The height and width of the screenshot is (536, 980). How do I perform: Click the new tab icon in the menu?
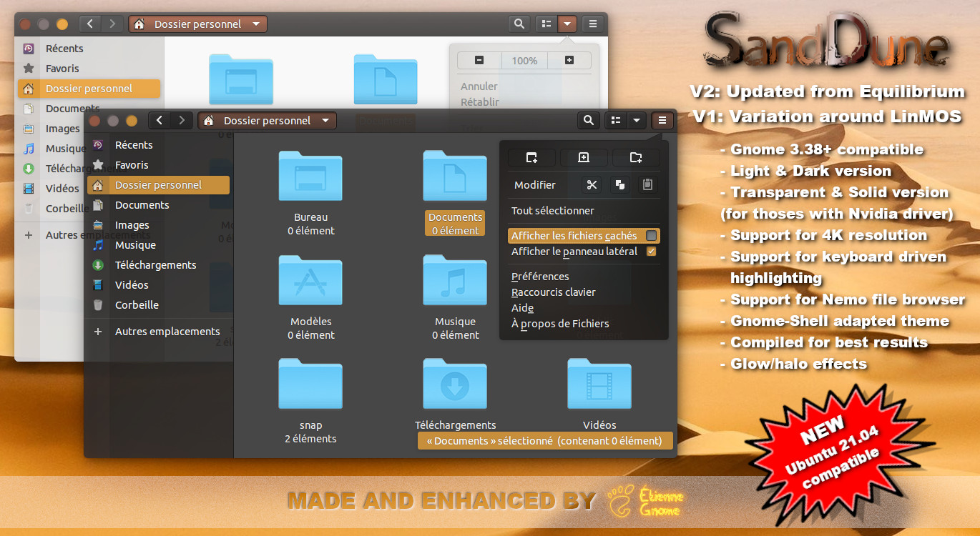coord(584,157)
